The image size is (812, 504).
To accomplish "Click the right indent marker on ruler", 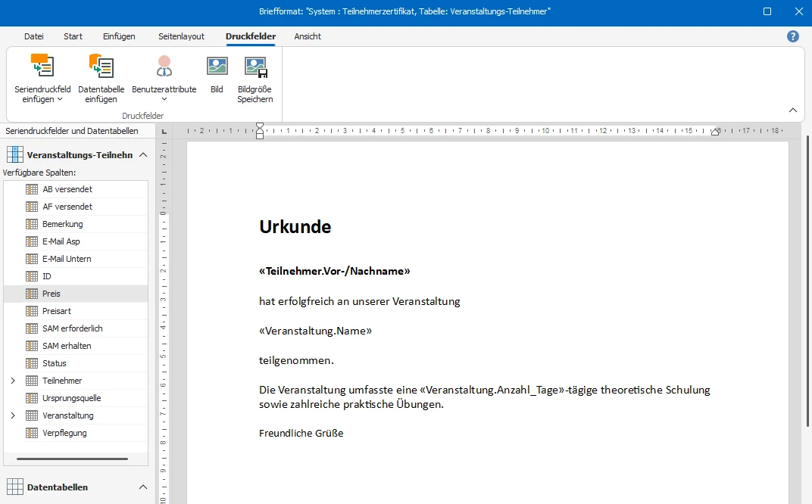I will click(715, 132).
